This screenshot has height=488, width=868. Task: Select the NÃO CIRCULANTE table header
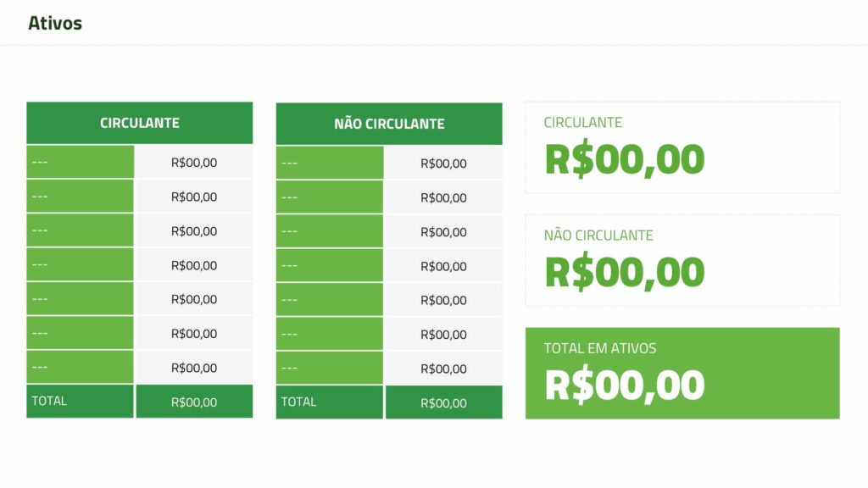389,124
